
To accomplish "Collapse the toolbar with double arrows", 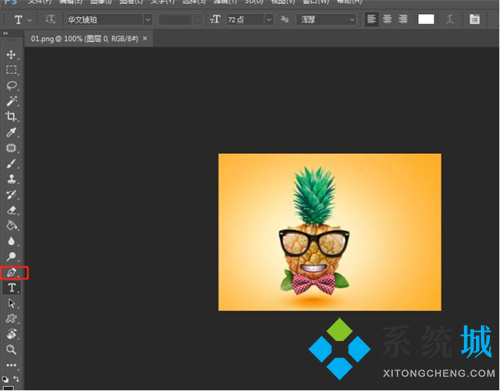I will pyautogui.click(x=5, y=33).
